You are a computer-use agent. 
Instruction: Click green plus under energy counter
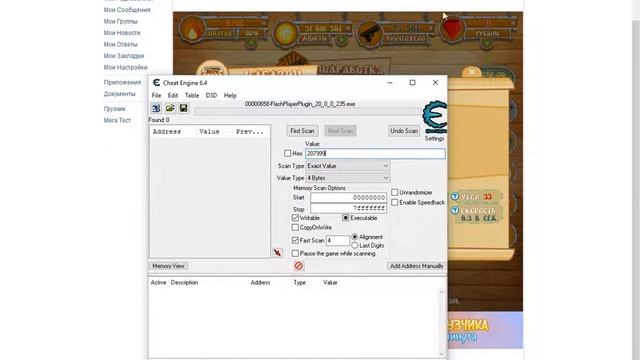click(x=250, y=42)
